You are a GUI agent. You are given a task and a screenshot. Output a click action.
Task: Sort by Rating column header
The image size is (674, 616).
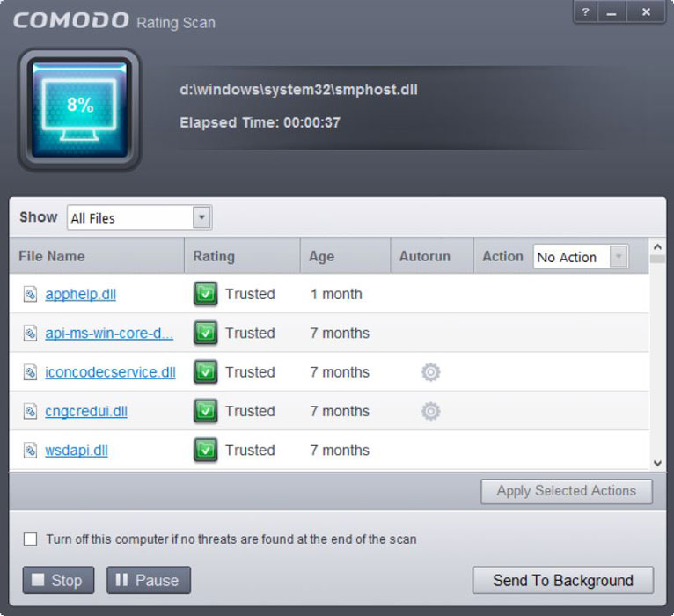[242, 256]
